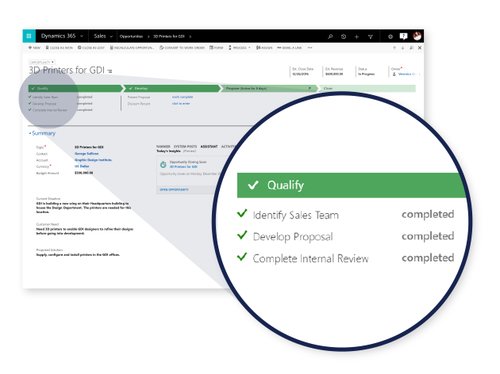The image size is (500, 374).
Task: Click Close as Won command
Action: tap(59, 48)
